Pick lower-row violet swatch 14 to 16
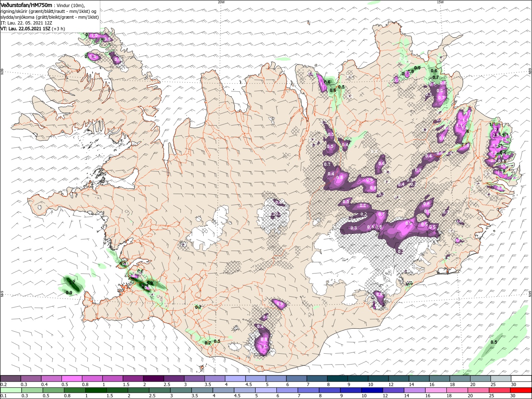Image resolution: width=532 pixels, height=399 pixels. (414, 390)
